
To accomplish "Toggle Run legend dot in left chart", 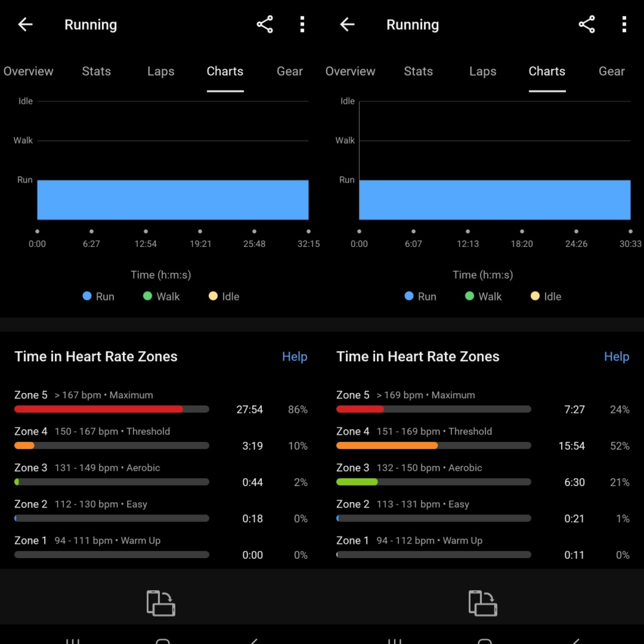I will [87, 296].
